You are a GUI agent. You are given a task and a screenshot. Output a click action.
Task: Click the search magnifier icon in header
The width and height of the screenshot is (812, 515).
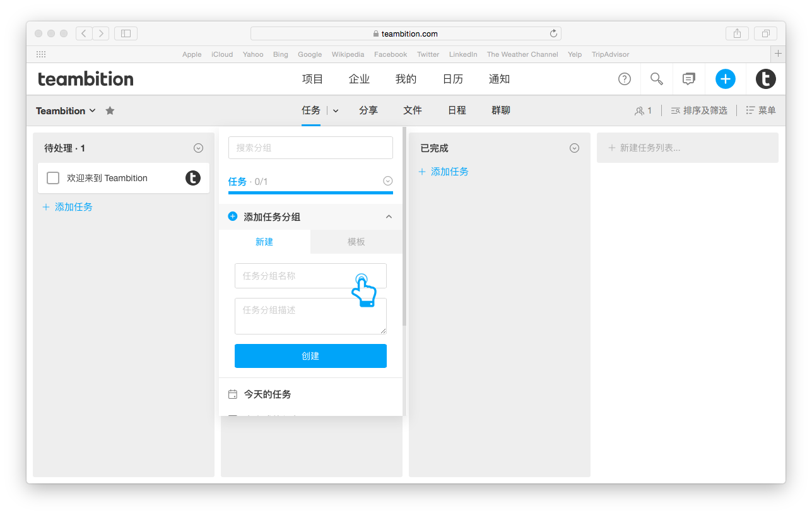[x=657, y=79]
